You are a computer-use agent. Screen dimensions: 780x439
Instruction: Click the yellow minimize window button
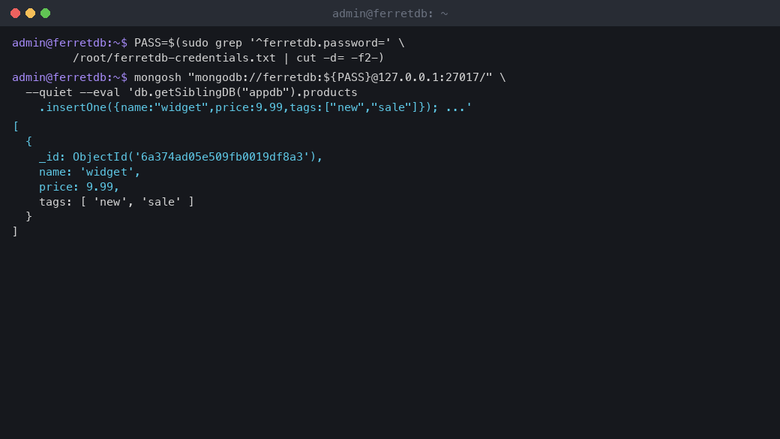click(x=30, y=13)
